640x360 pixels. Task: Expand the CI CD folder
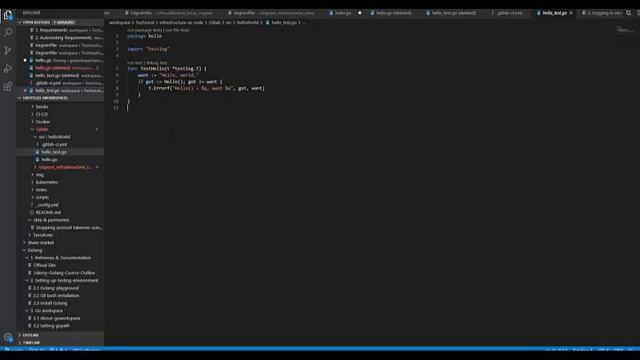click(x=42, y=114)
